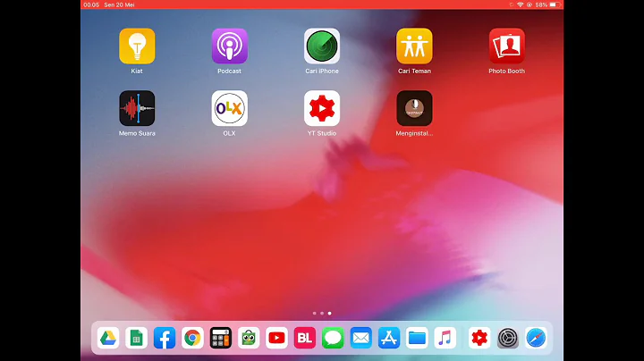Launch Facebook from the dock

point(165,338)
